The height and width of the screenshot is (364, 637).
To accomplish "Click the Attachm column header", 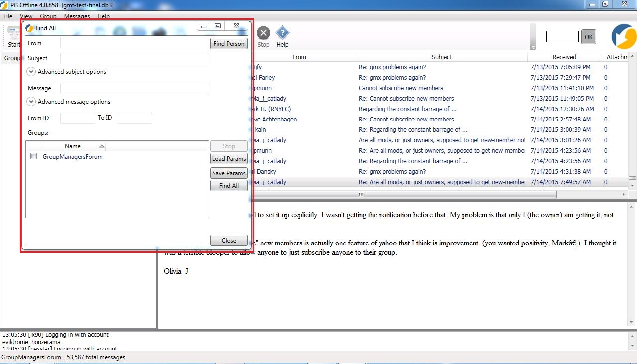I will [617, 57].
